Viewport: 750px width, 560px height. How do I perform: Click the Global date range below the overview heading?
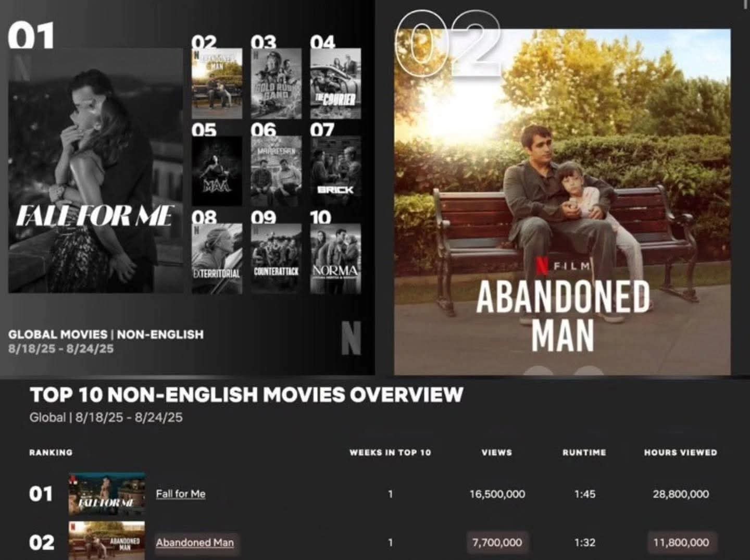tap(106, 417)
